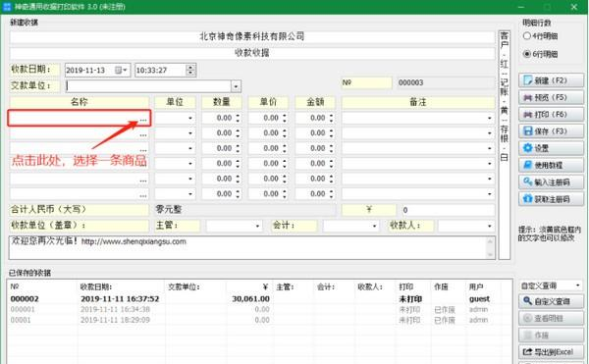
Task: Select saved receipt row 000001
Action: (259, 310)
